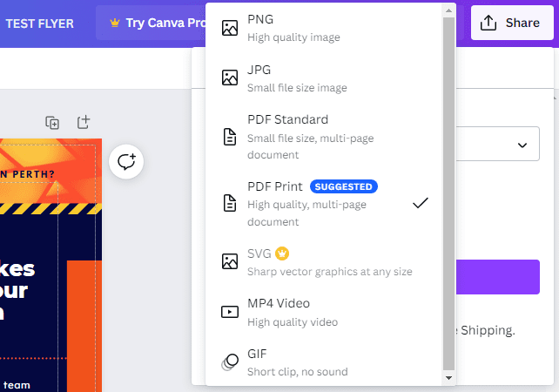Click the MP4 Video play icon
This screenshot has height=392, width=559.
click(230, 312)
